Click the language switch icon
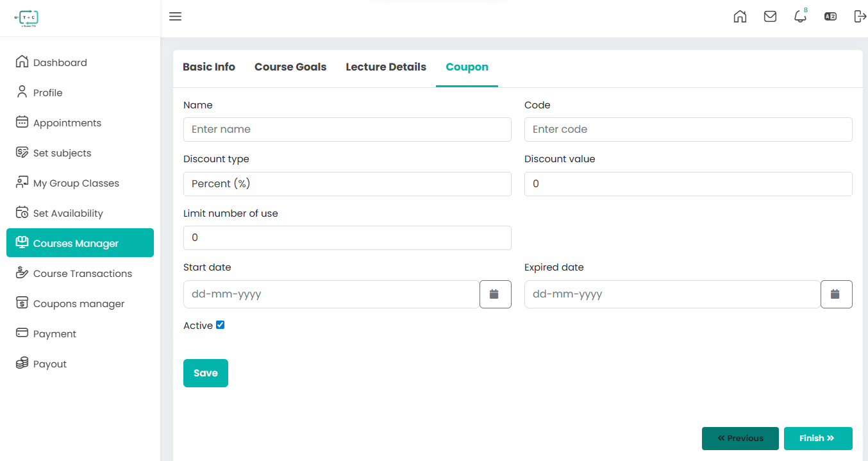Viewport: 868px width, 461px height. pyautogui.click(x=830, y=17)
